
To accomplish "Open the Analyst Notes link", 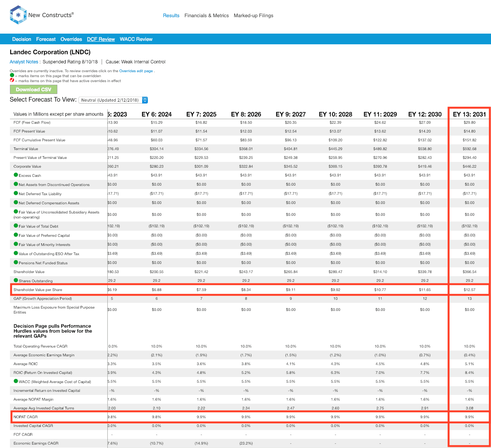I will (x=24, y=62).
